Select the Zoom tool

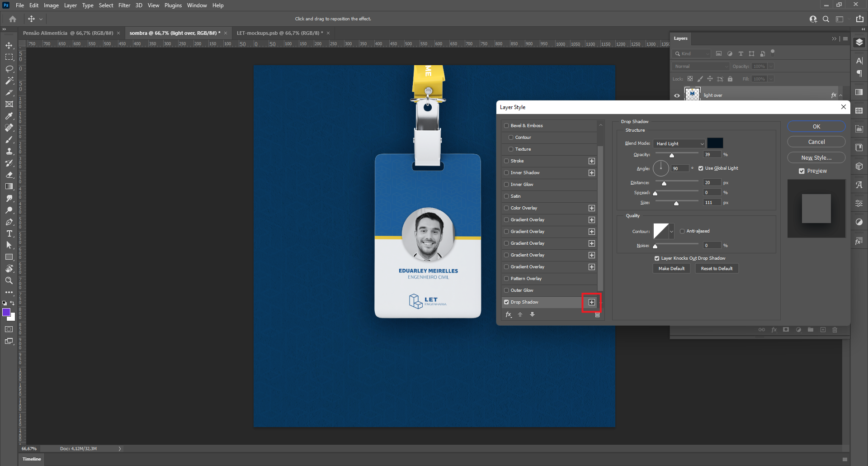[x=9, y=281]
